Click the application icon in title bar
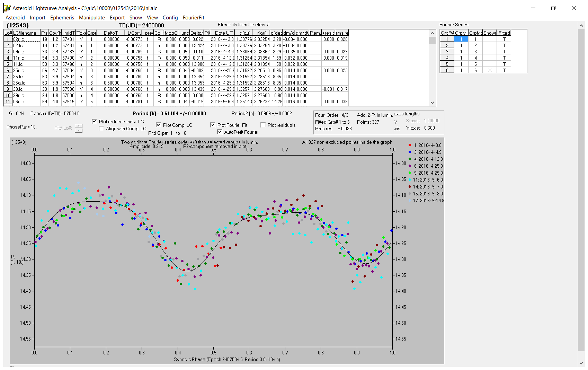The width and height of the screenshot is (588, 370). coord(7,8)
